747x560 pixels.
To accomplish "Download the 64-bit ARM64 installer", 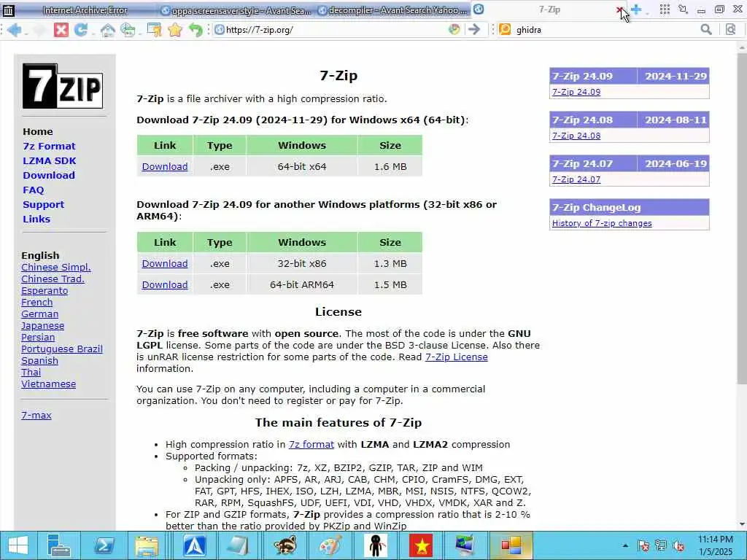I will tap(165, 285).
